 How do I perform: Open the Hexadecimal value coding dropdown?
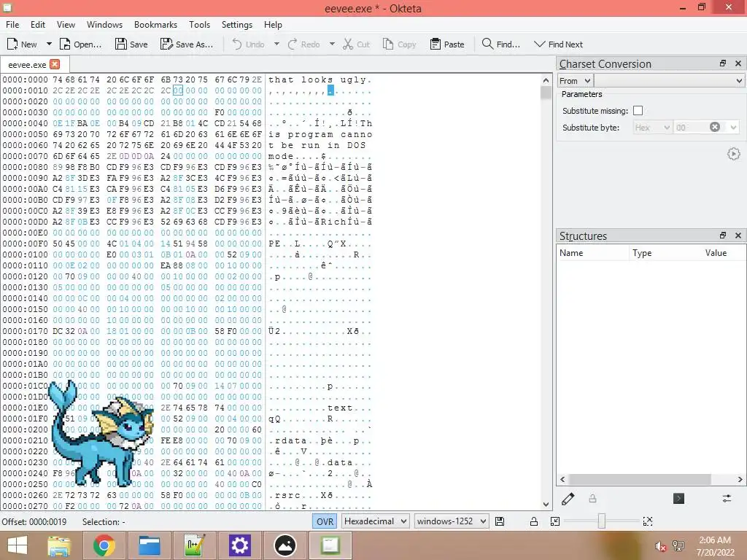point(376,521)
